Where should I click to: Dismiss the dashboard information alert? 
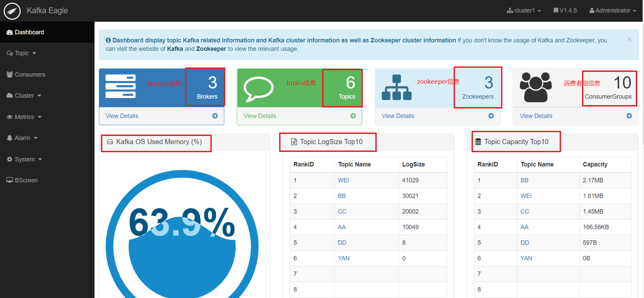tap(629, 39)
